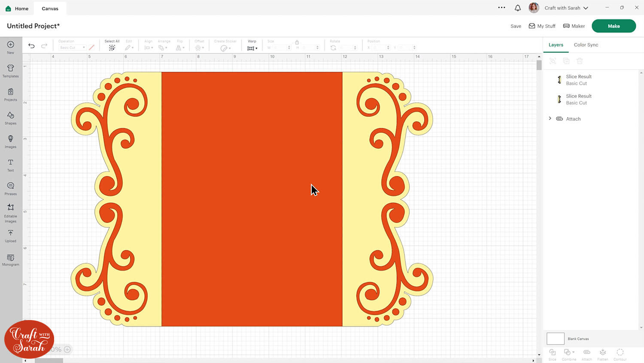644x363 pixels.
Task: Open the Craft with Sarah account dropdown
Action: pos(566,8)
